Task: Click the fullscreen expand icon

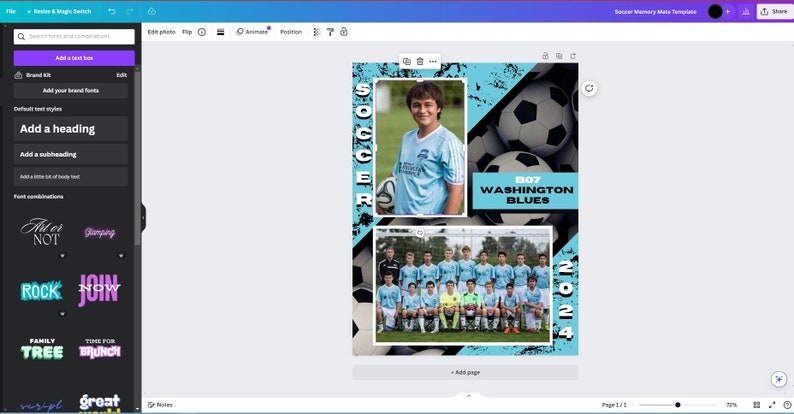Action: click(x=772, y=405)
